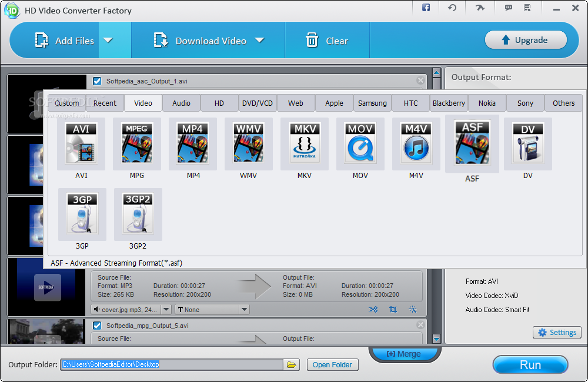This screenshot has width=588, height=382.
Task: Select the Video tab
Action: tap(143, 103)
